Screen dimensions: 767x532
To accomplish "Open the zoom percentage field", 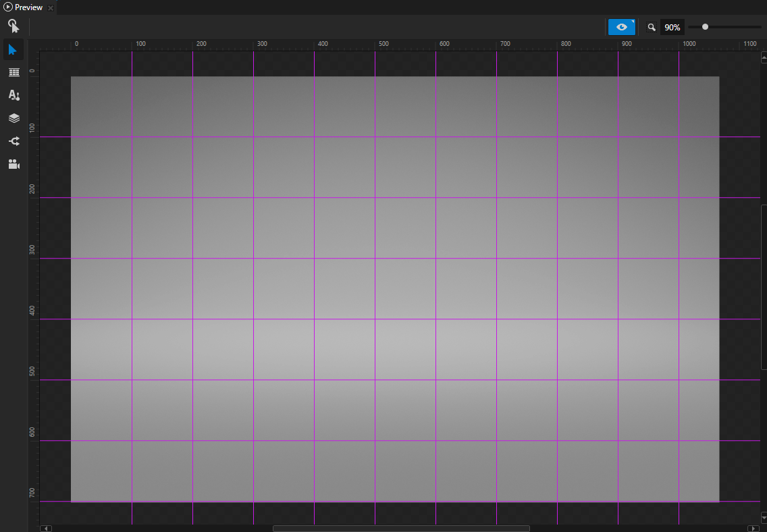I will [x=671, y=27].
